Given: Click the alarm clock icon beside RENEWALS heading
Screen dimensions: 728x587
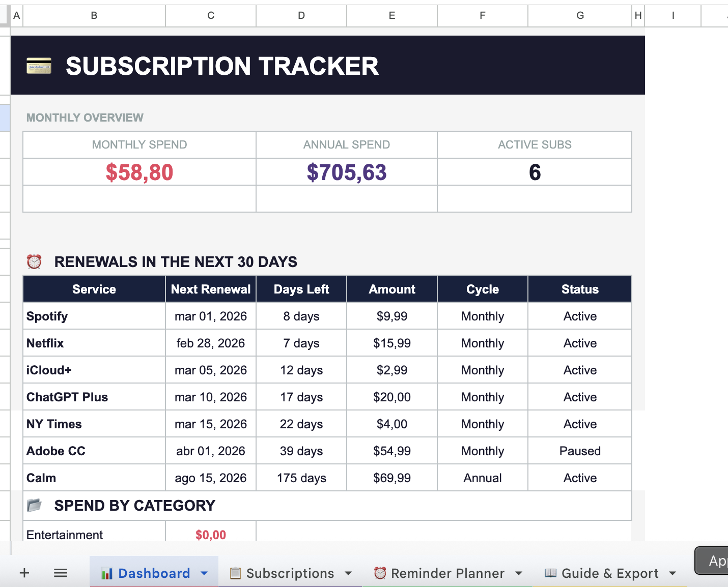Looking at the screenshot, I should tap(34, 261).
